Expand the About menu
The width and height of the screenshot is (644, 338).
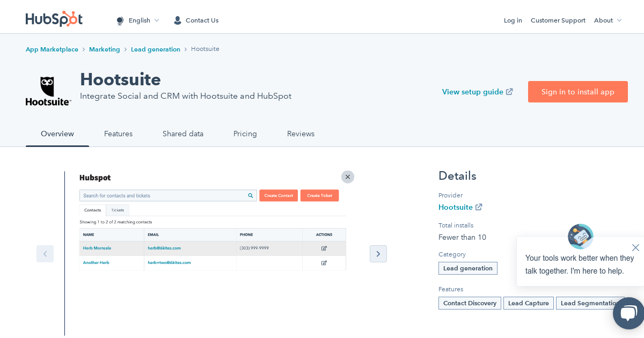coord(608,20)
